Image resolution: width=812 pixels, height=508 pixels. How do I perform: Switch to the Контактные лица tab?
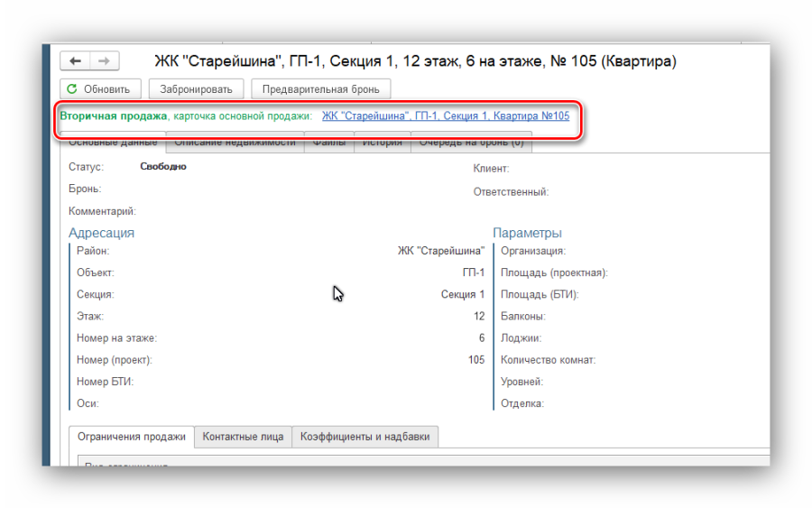pos(243,437)
